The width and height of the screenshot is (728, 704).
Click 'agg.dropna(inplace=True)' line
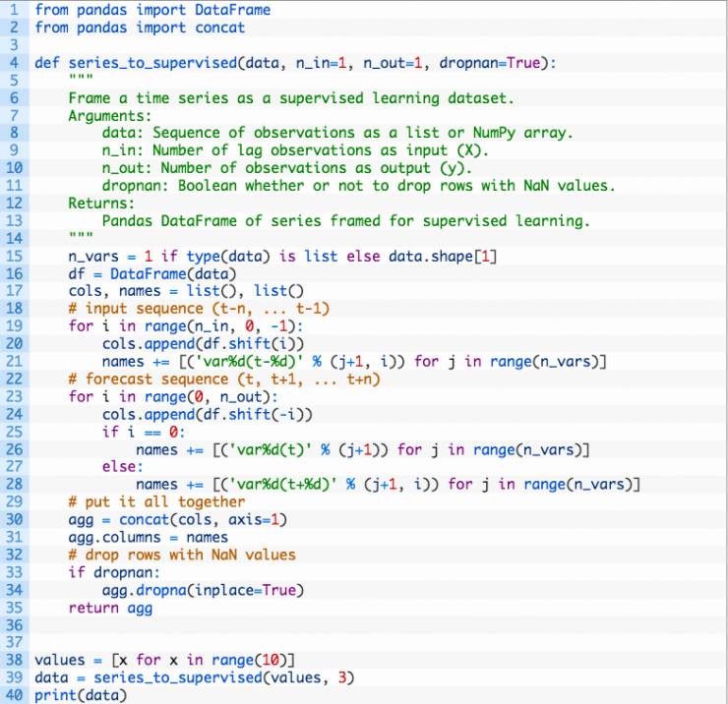203,590
